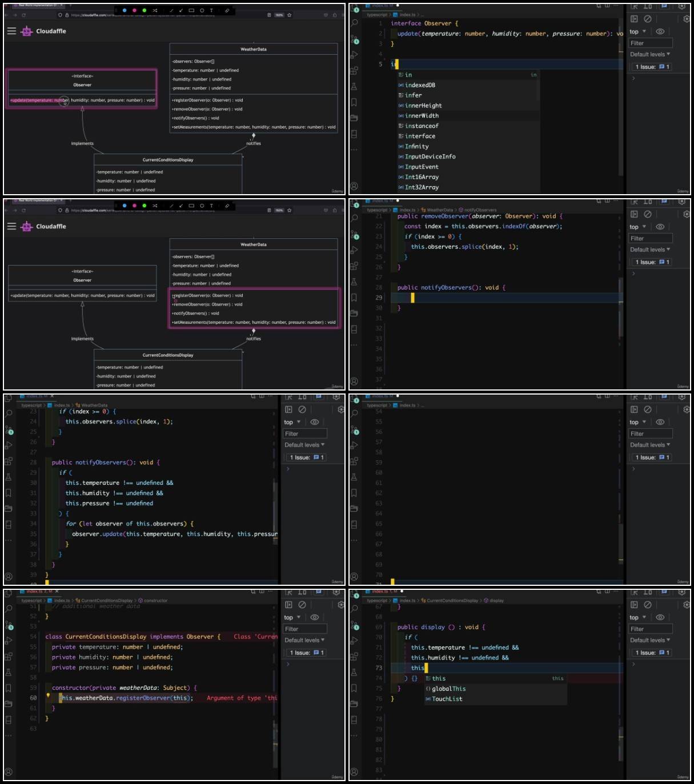Focus console Filter field in interface Observer frame
Screen dimensions: 694x784
(x=651, y=43)
